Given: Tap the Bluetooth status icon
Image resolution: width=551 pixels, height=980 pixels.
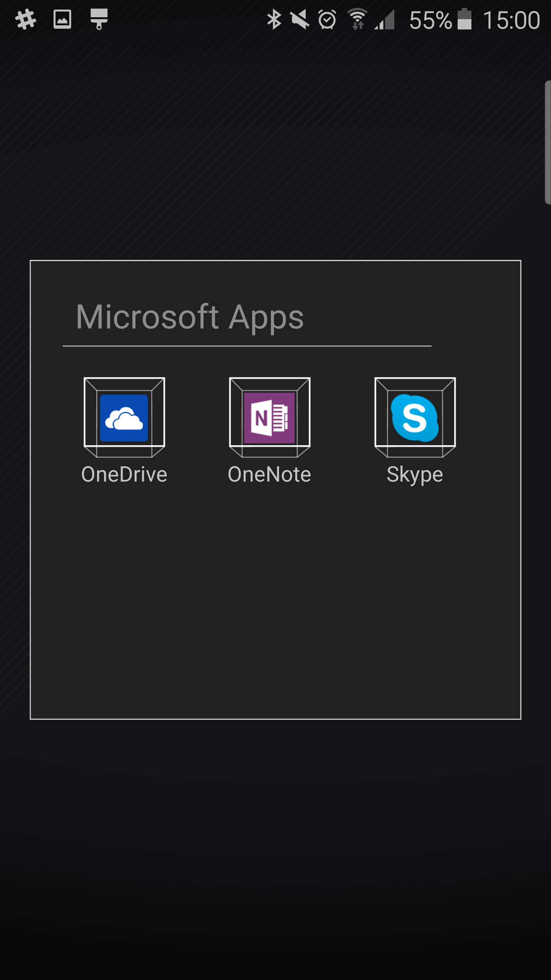Looking at the screenshot, I should pyautogui.click(x=274, y=20).
